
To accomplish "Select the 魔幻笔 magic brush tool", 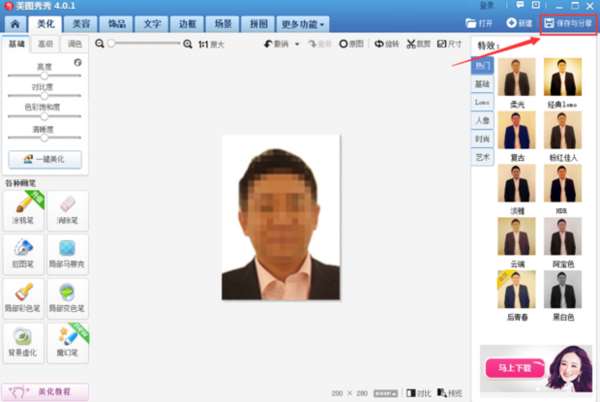I will [x=68, y=342].
